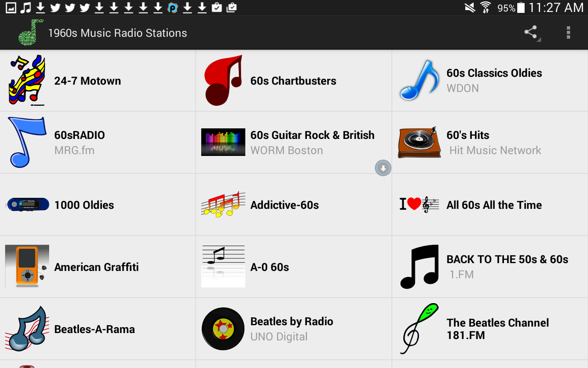Select the "24-7 Motown" station name
588x368 pixels.
click(88, 81)
